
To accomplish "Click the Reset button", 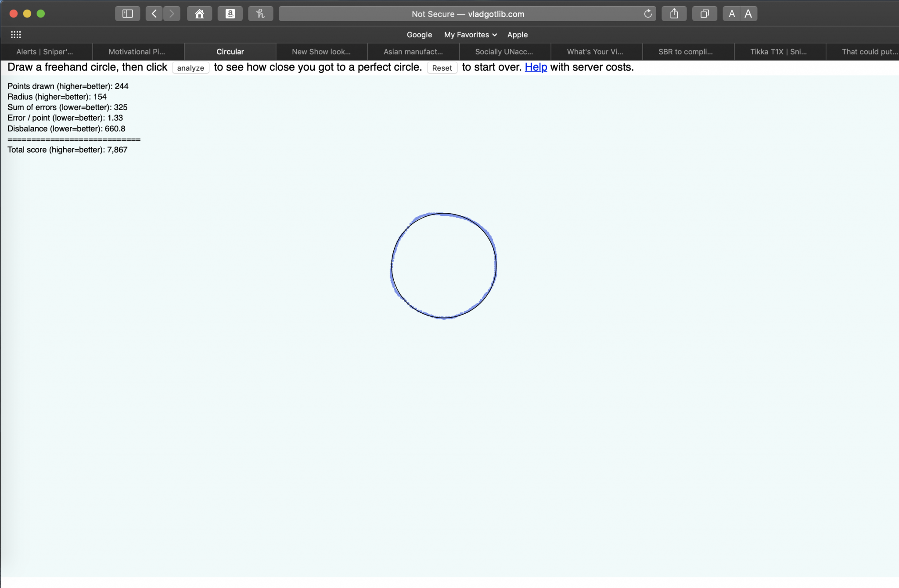I will pyautogui.click(x=442, y=68).
